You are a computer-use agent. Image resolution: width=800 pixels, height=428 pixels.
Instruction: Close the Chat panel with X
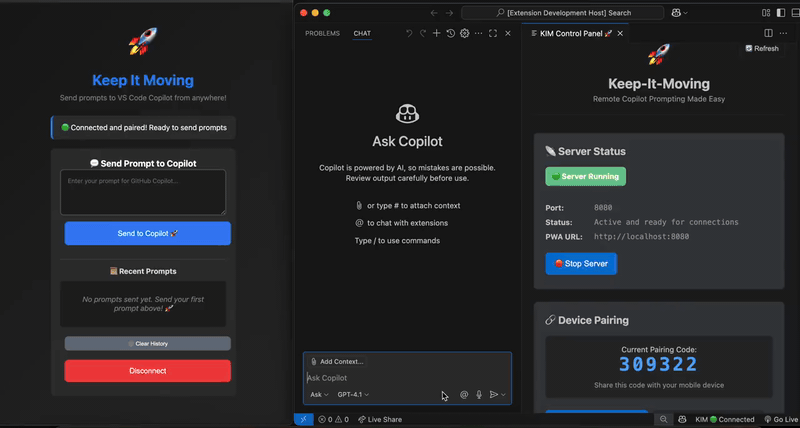[x=508, y=33]
